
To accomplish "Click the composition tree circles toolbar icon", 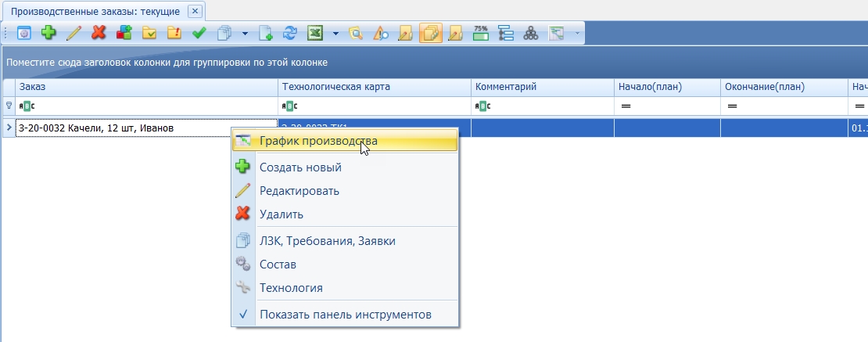I will click(531, 33).
